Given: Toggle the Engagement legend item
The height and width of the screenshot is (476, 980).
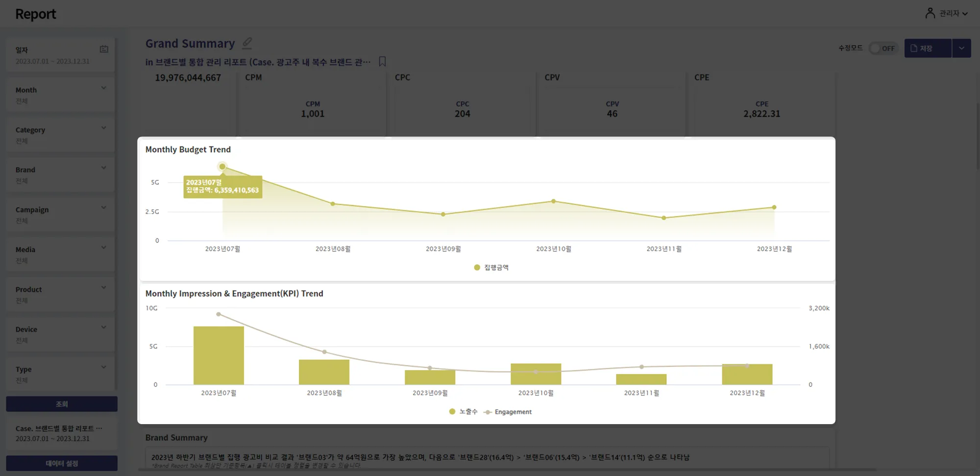Looking at the screenshot, I should click(x=508, y=412).
